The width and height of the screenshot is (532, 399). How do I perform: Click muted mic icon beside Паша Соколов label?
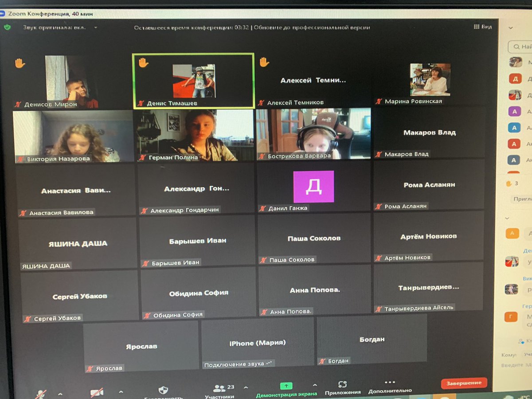(x=263, y=260)
